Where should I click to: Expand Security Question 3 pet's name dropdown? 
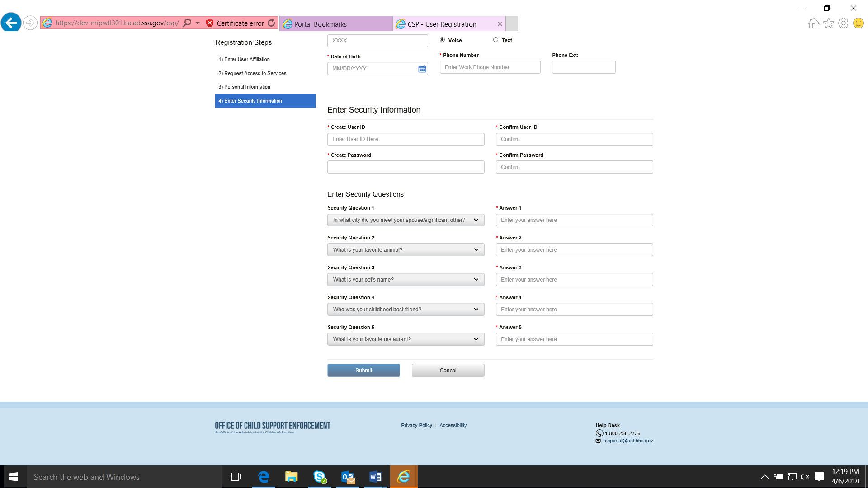(406, 280)
